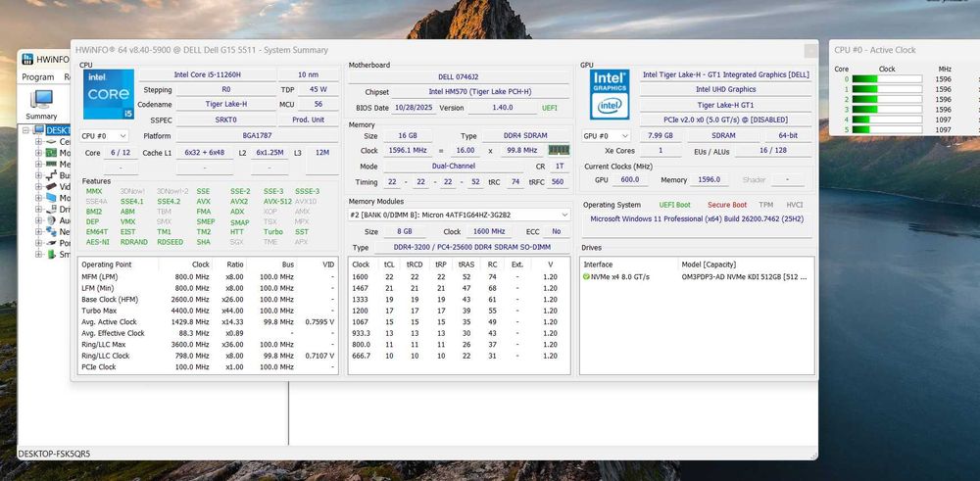
Task: Expand the Video Adapter tree node
Action: 39,187
